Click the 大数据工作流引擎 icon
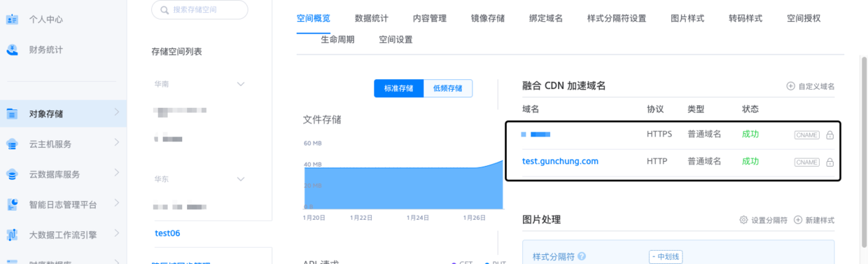Screen dimensions: 868x264 (12, 235)
